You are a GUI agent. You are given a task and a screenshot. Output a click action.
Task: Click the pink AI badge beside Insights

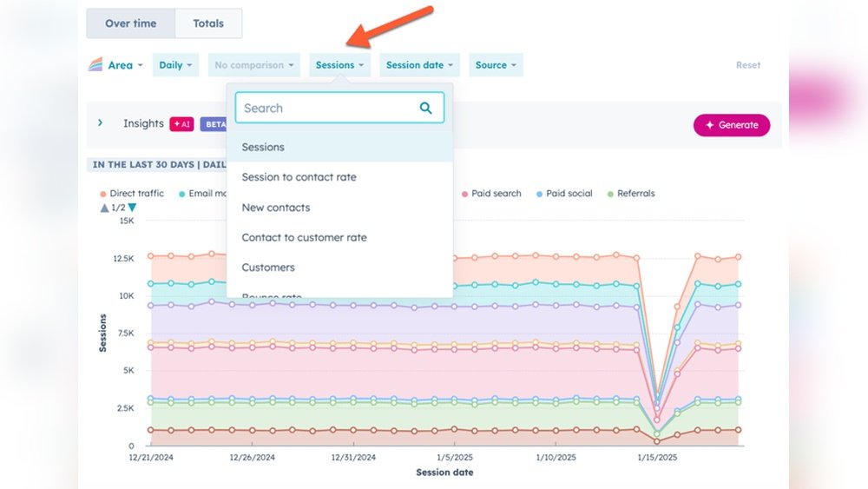click(x=181, y=124)
